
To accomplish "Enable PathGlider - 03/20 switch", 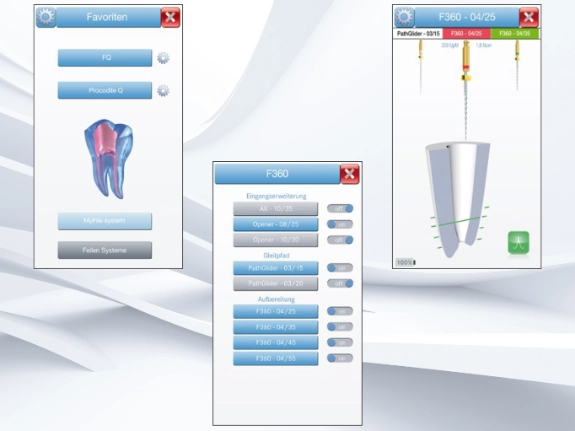I will (340, 284).
